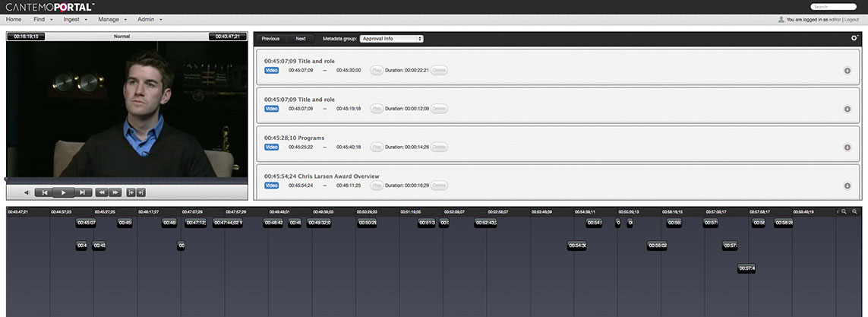Image resolution: width=868 pixels, height=317 pixels.
Task: Select the 00:52:43 timeline marker
Action: coord(485,223)
